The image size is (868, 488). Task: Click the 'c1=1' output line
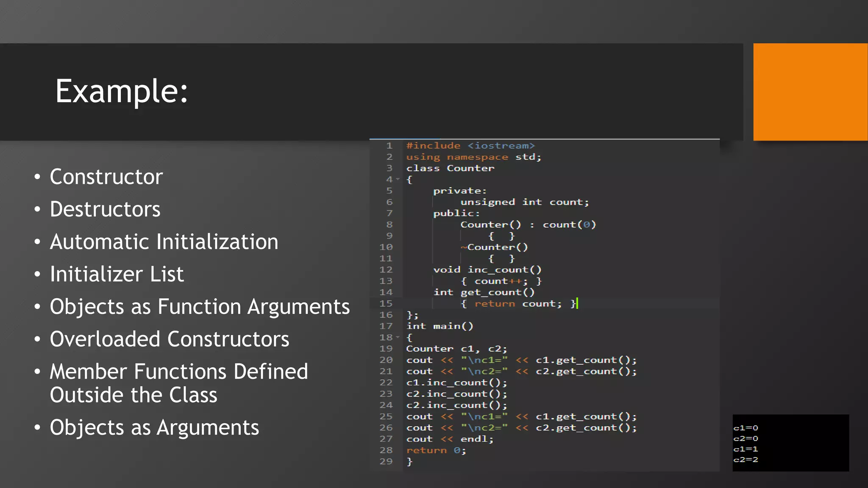coord(746,449)
